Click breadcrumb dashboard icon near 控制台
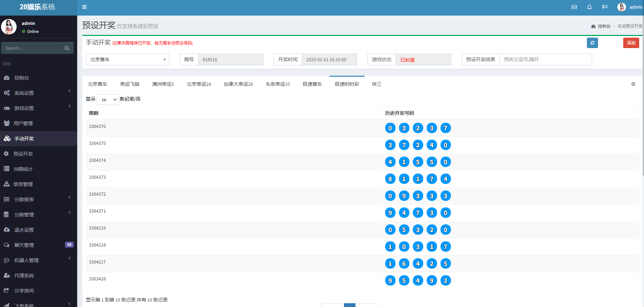 tap(593, 26)
